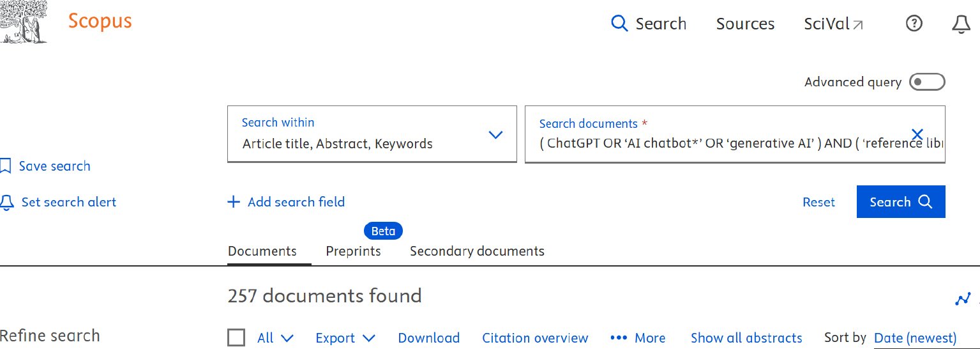
Task: Toggle the Advanced query switch
Action: 927,82
